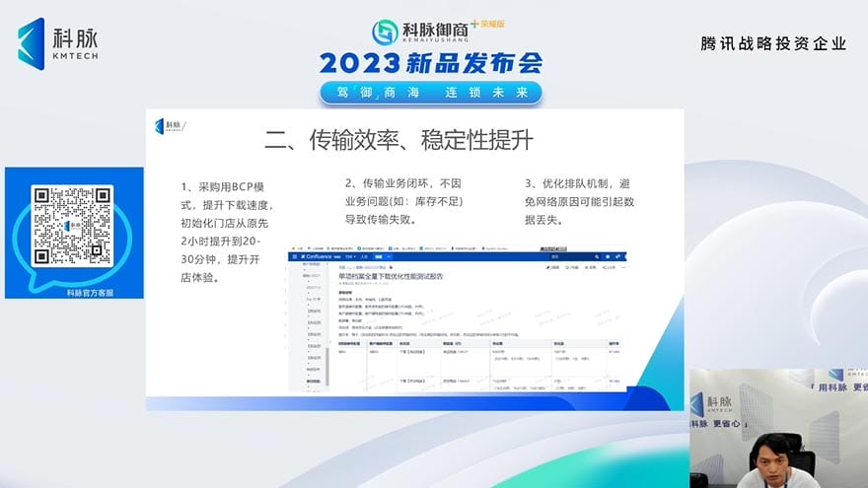868x488 pixels.
Task: Open the Confluence app switcher grid icon
Action: pyautogui.click(x=295, y=256)
